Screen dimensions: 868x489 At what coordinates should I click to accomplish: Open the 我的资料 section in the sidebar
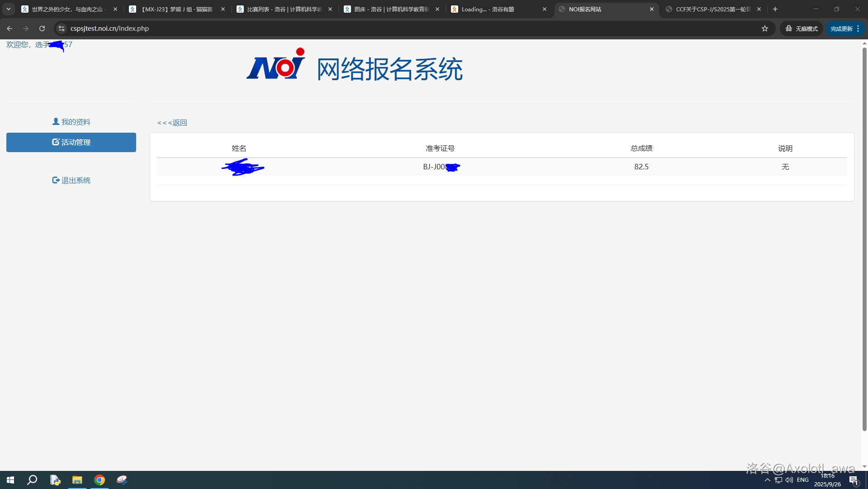(71, 121)
